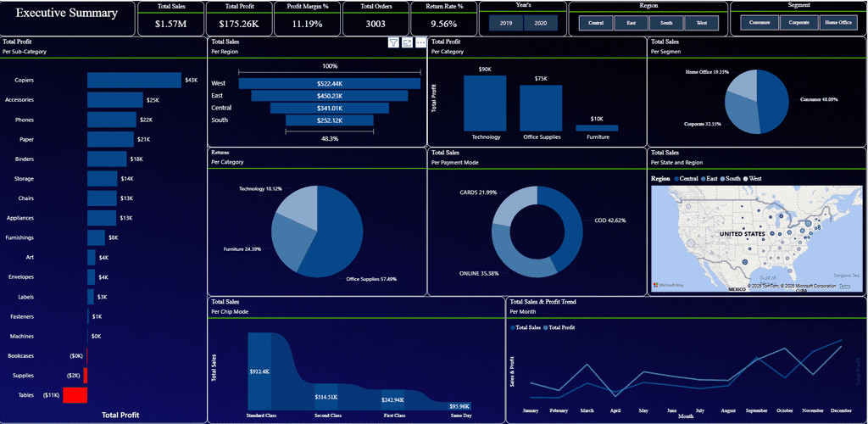The image size is (868, 424).
Task: Filter by the Consumer segment button
Action: [759, 23]
